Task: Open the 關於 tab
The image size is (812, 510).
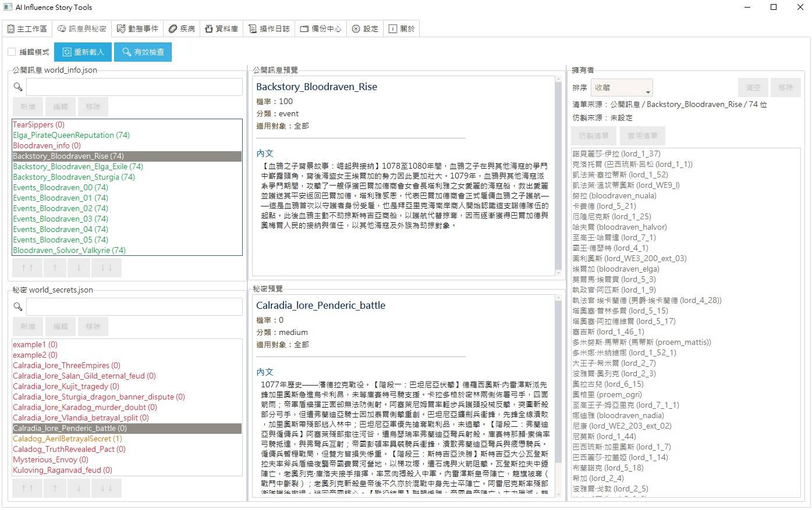Action: (x=402, y=28)
